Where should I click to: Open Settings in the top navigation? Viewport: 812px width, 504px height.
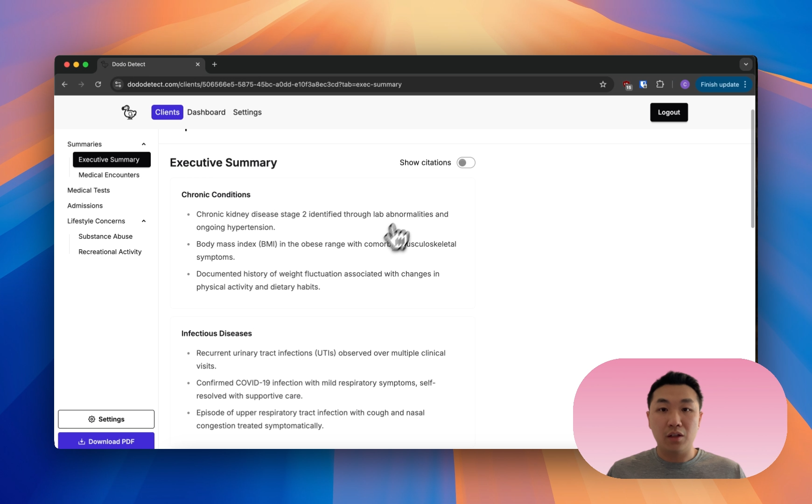247,112
